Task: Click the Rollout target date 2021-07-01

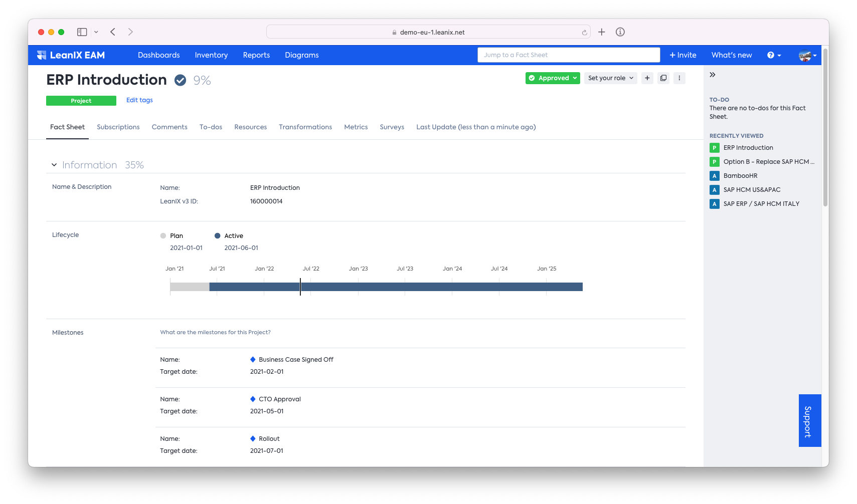Action: 267,451
